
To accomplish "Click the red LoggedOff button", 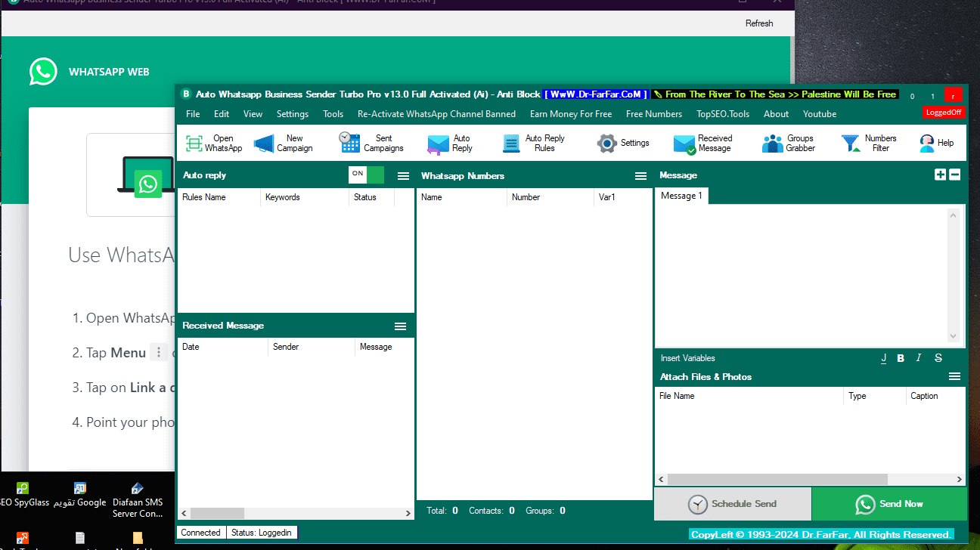I will [944, 113].
